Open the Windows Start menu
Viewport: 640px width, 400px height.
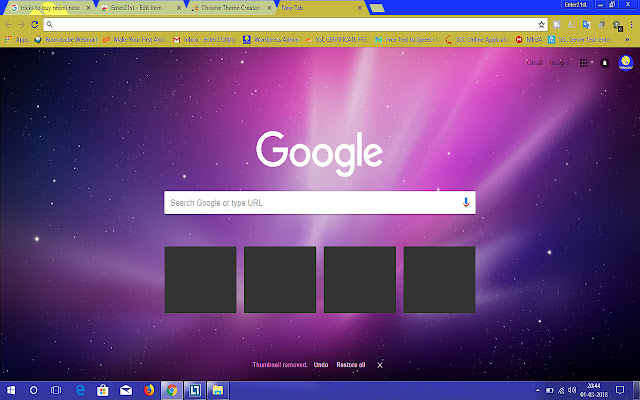11,391
